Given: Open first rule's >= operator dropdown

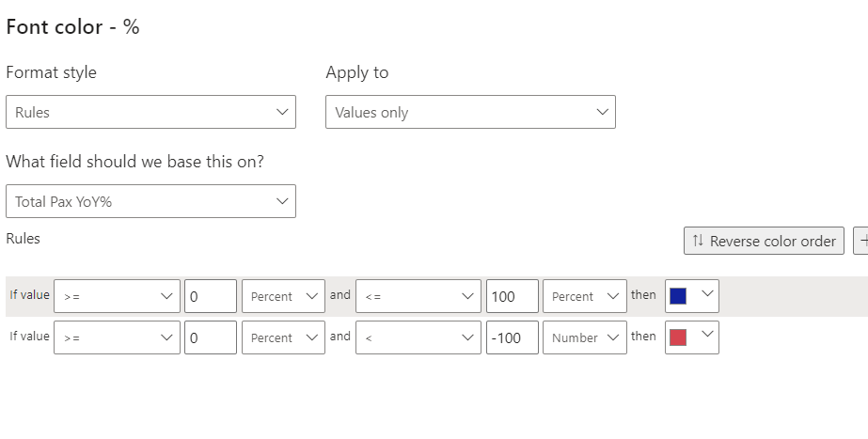Looking at the screenshot, I should pos(117,296).
